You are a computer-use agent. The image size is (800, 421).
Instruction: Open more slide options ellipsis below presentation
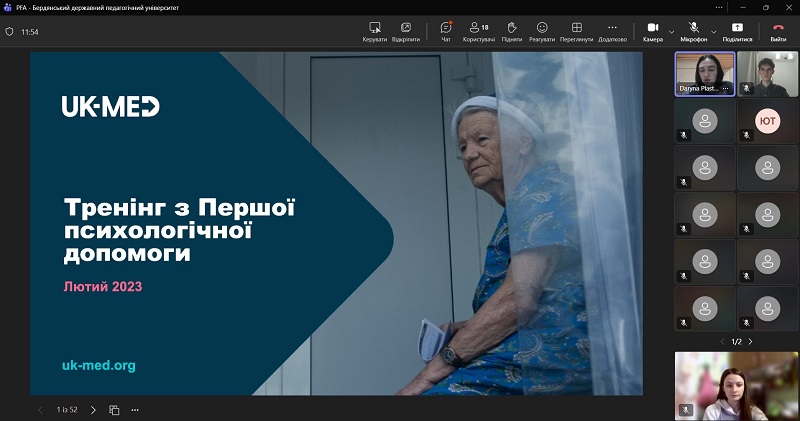134,409
